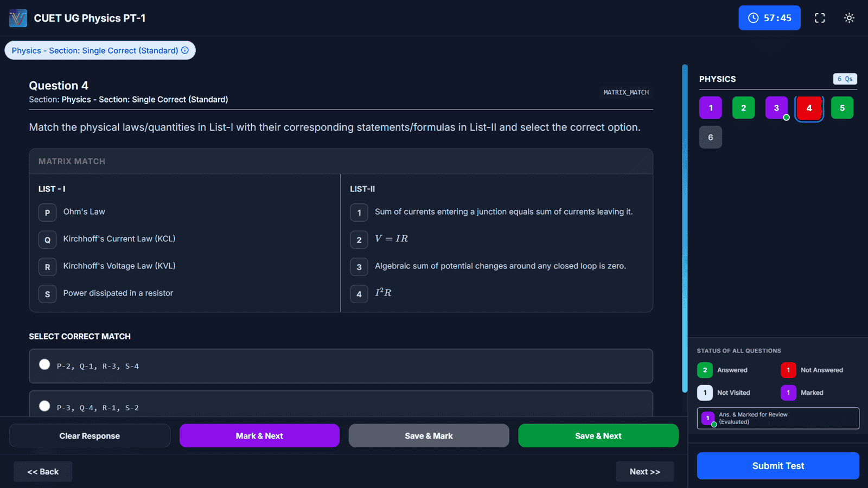Click Mark & Next button
868x488 pixels.
(x=259, y=436)
